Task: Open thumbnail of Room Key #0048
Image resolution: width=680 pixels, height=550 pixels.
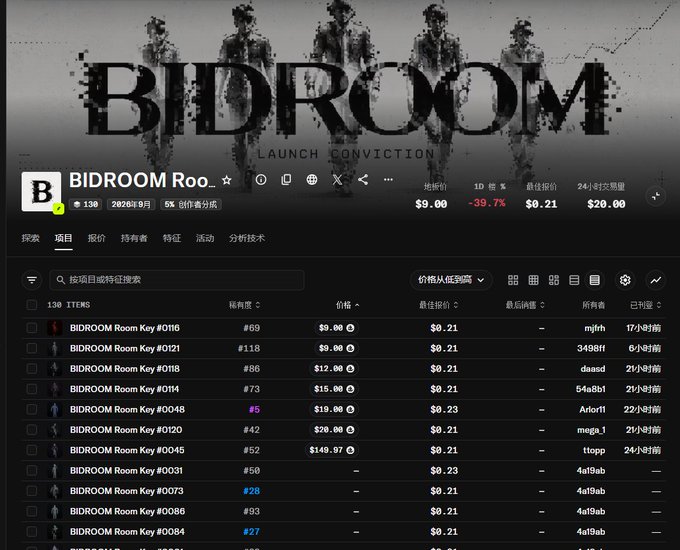Action: [x=55, y=409]
